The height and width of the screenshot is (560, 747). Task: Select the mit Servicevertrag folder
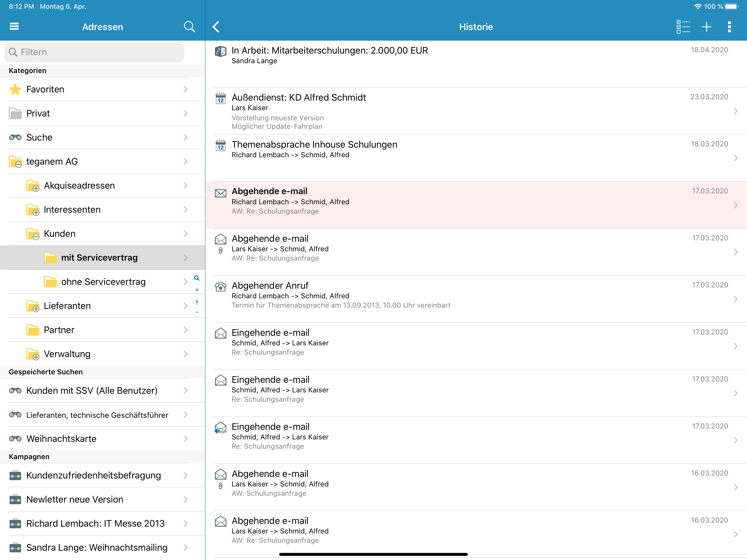coord(103,258)
